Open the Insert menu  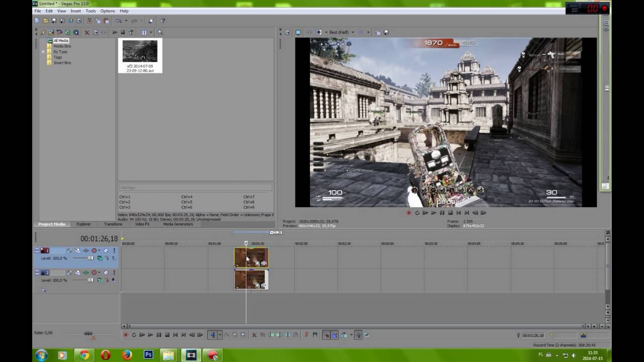click(75, 11)
